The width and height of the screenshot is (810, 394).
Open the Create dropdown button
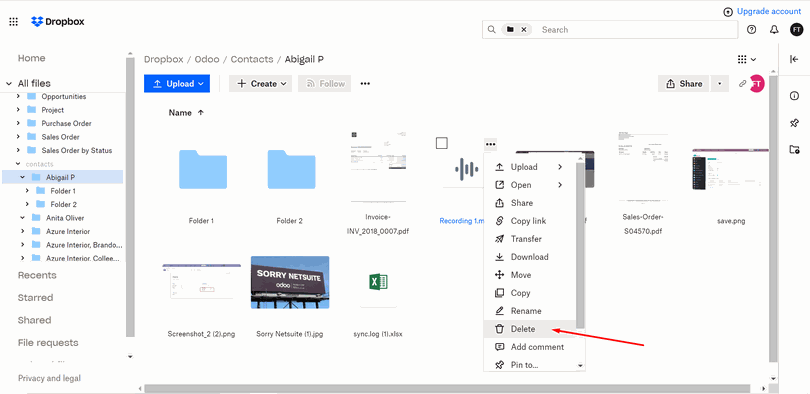click(260, 84)
